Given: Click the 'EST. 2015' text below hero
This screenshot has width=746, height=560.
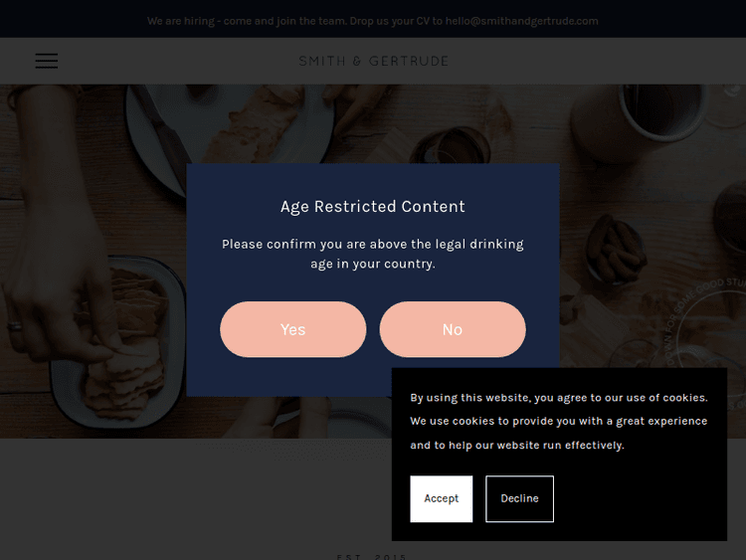Looking at the screenshot, I should pos(372,555).
